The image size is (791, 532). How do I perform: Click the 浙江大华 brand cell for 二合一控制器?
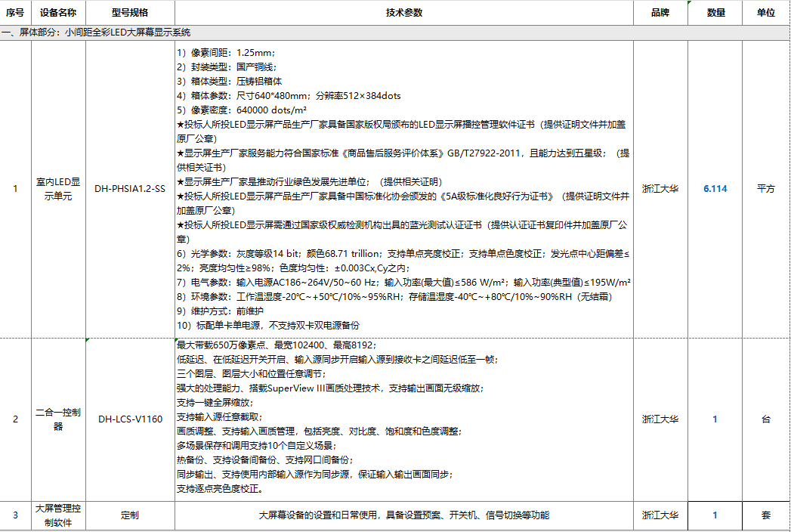[660, 419]
